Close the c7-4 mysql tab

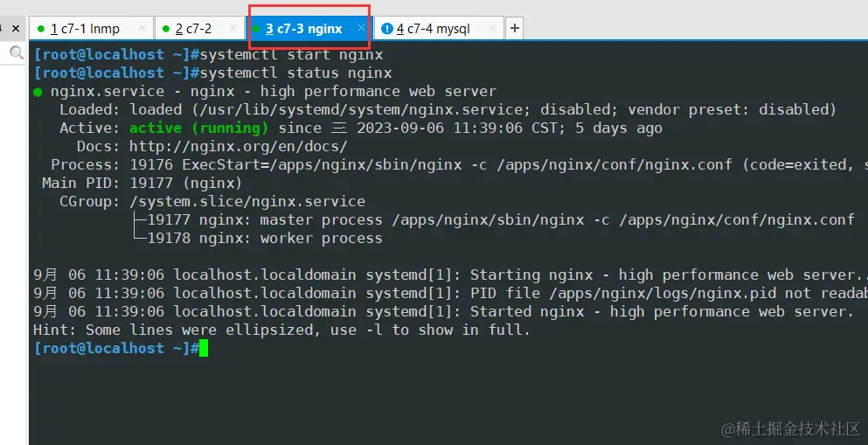492,28
